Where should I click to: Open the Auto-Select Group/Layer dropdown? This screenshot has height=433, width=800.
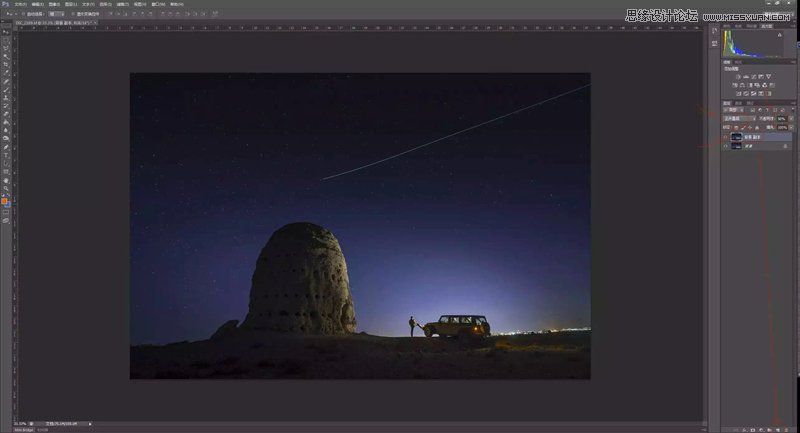click(56, 14)
